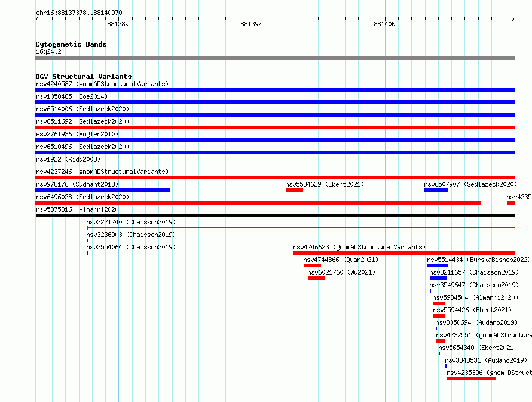Click red bar under nsv4744866
This screenshot has height=402, width=532.
tap(312, 266)
